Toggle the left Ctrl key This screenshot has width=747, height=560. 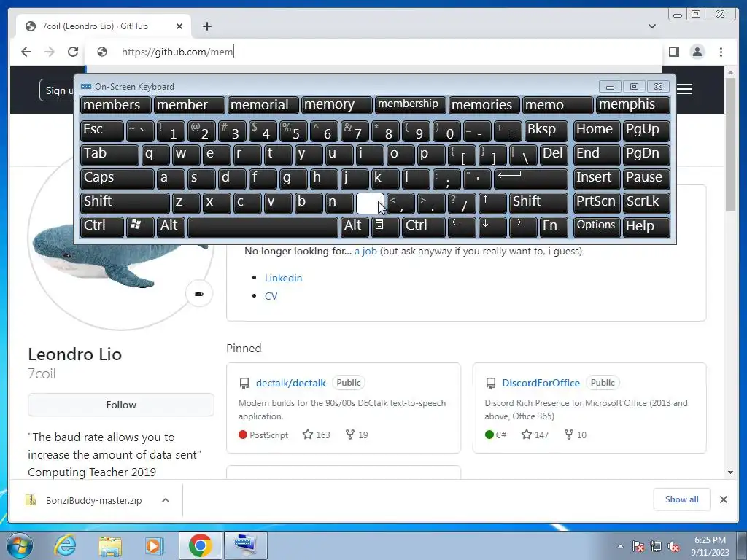coord(102,227)
